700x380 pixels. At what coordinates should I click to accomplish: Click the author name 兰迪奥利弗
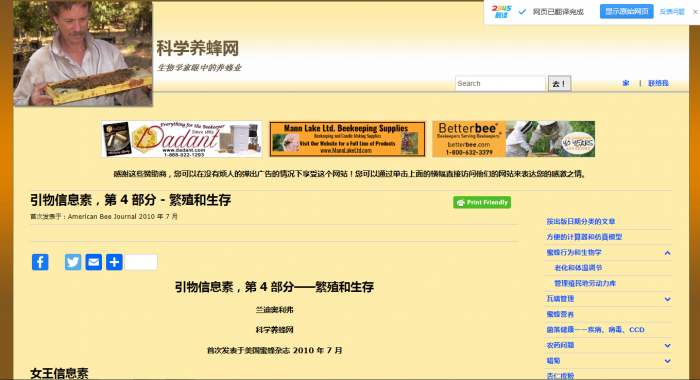[x=275, y=310]
